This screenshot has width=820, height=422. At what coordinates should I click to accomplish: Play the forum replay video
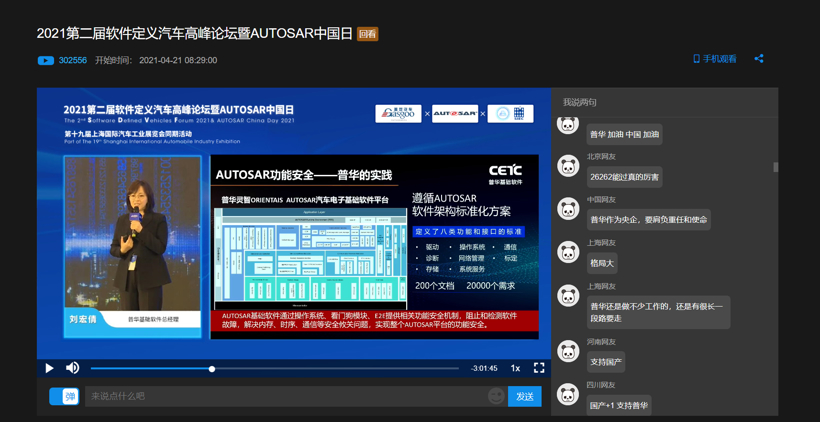tap(49, 368)
